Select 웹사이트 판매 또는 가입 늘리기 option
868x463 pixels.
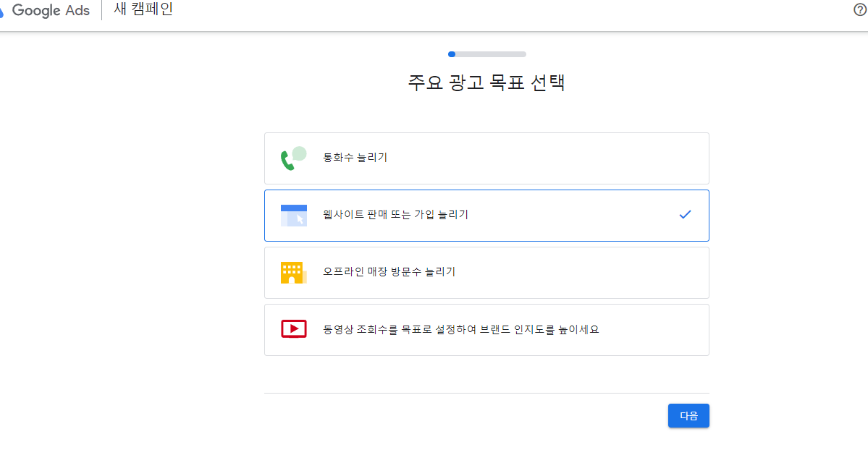pos(486,216)
